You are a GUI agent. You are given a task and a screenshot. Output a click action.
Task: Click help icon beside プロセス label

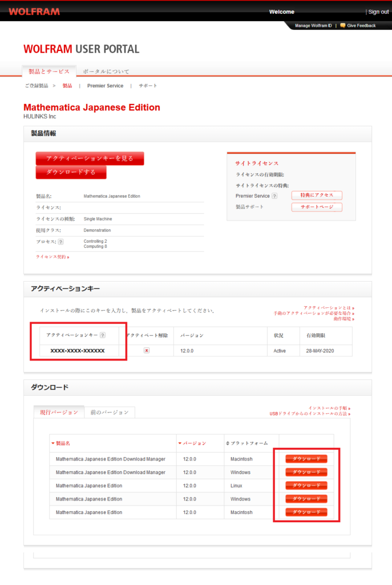point(60,242)
